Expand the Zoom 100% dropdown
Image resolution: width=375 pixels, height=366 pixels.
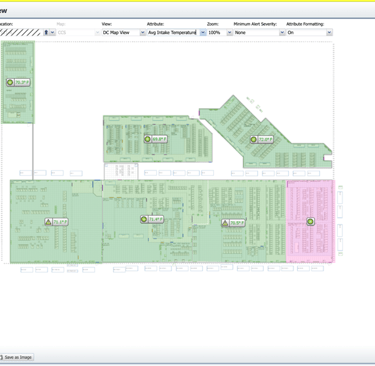(x=220, y=32)
